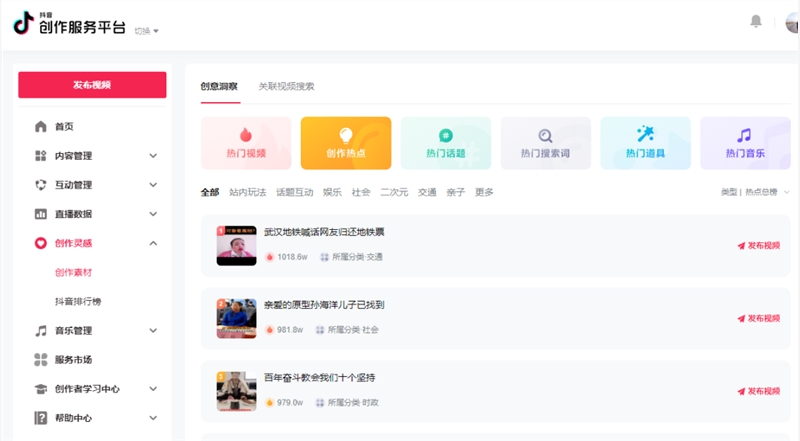Open thumbnail of 武汉地铁 trending topic
Viewport: 800px width, 441px height.
point(236,245)
